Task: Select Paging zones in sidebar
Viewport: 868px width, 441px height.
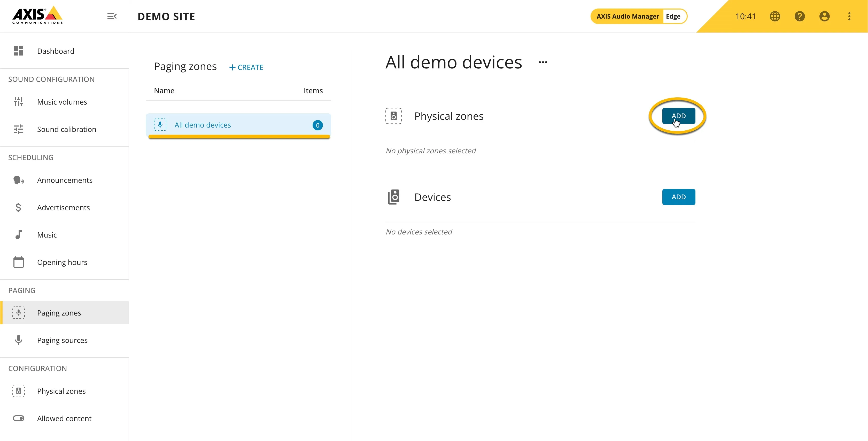Action: 64,313
